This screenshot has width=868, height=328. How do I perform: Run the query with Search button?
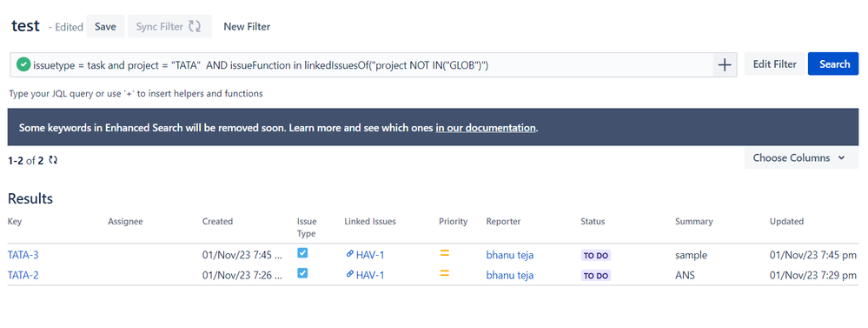[833, 64]
